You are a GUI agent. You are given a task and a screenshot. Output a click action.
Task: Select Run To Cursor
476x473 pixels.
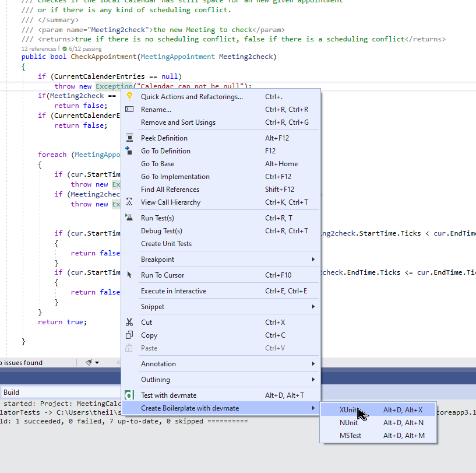coord(221,275)
